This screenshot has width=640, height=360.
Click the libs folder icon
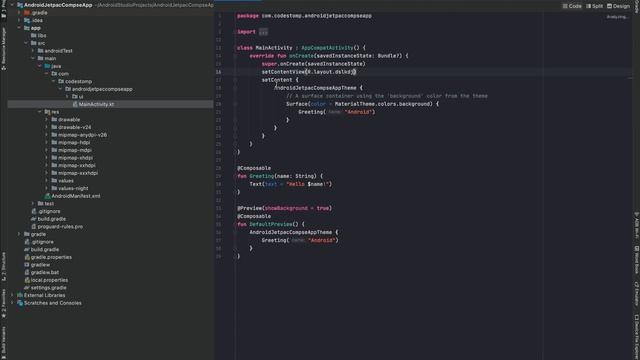33,36
